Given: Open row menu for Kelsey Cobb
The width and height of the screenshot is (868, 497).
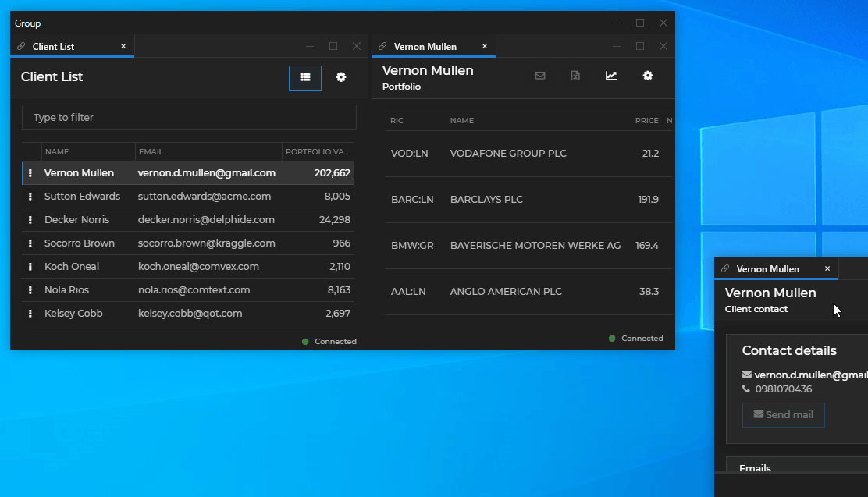Looking at the screenshot, I should tap(30, 314).
